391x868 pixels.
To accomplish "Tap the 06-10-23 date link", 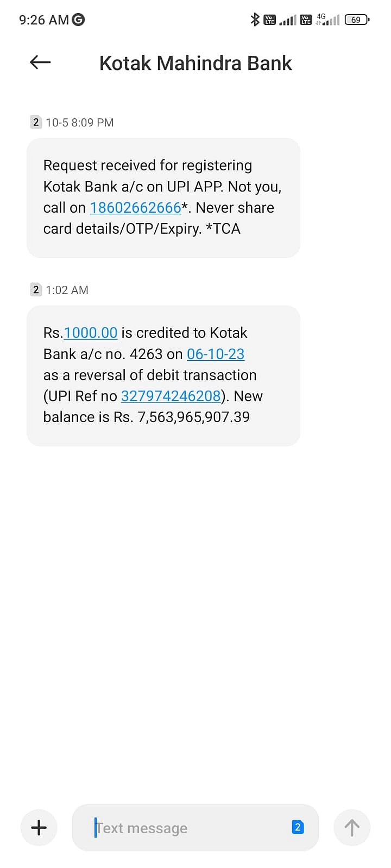I will point(216,354).
